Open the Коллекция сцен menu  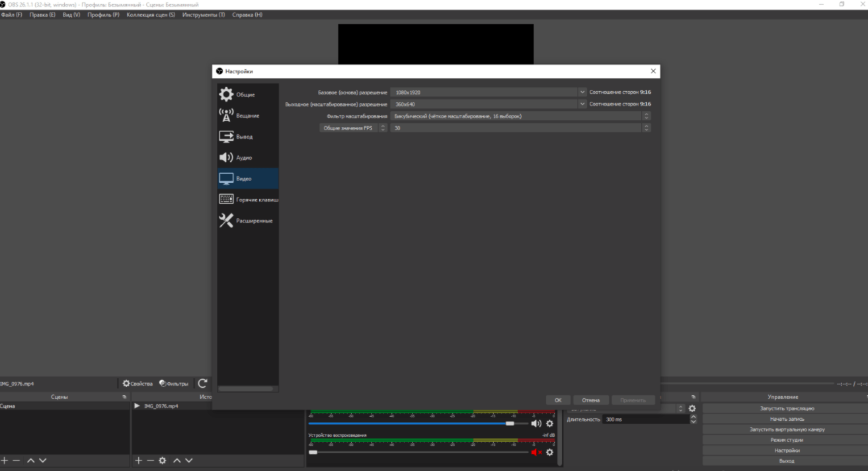point(151,15)
